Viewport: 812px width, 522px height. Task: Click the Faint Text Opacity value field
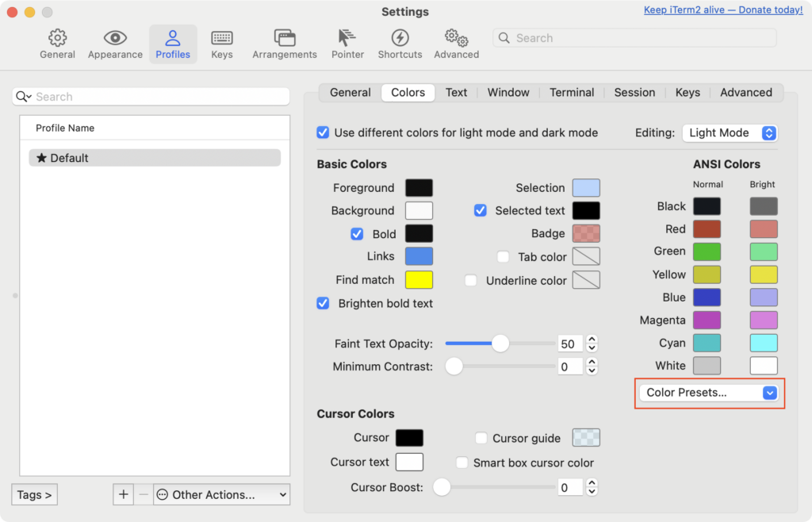pyautogui.click(x=570, y=344)
